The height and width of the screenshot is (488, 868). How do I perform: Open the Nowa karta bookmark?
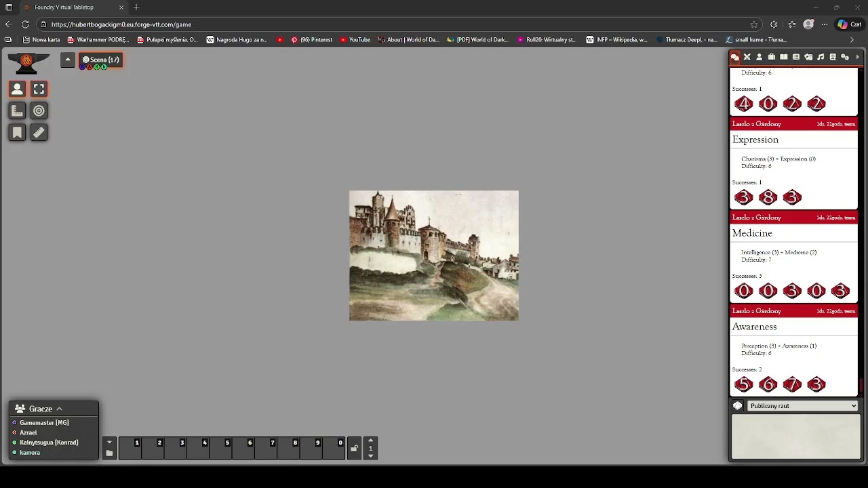click(41, 40)
